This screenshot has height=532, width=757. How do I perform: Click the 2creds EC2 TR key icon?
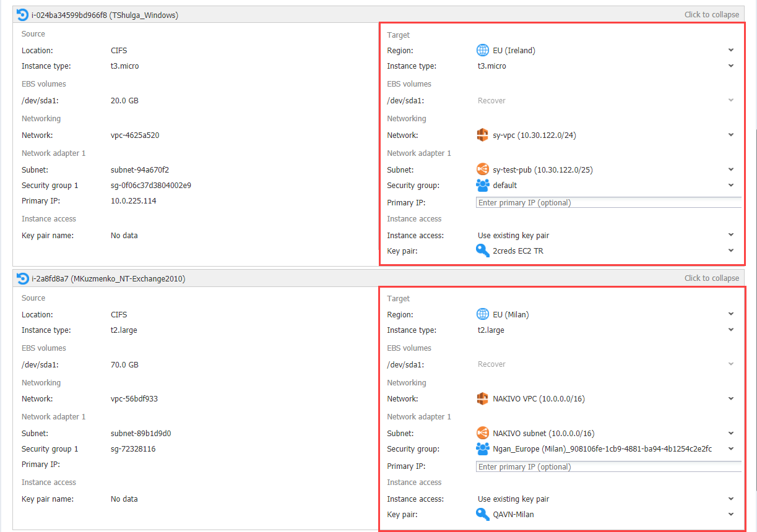[x=483, y=251]
